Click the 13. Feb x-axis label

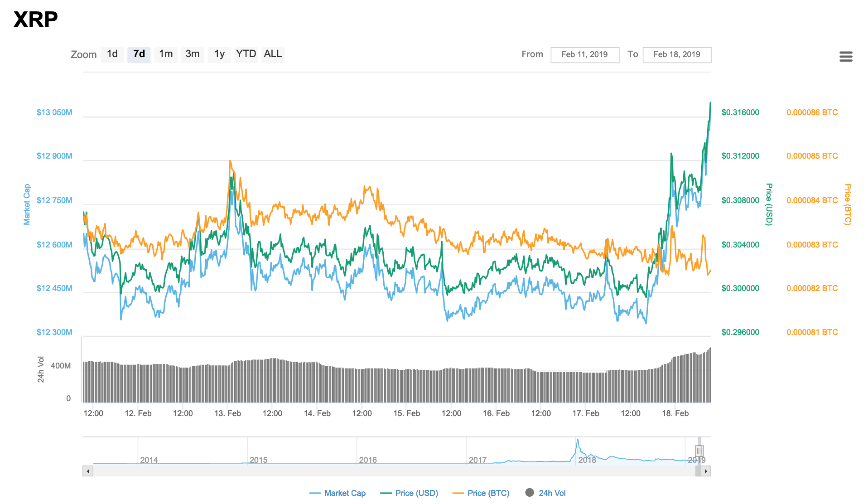pyautogui.click(x=227, y=413)
